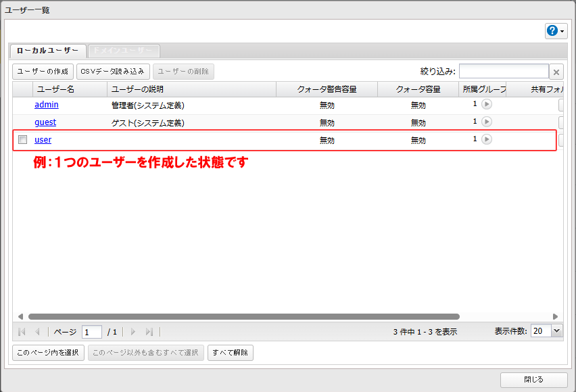576x392 pixels.
Task: Expand group arrow in guest row
Action: [x=487, y=122]
